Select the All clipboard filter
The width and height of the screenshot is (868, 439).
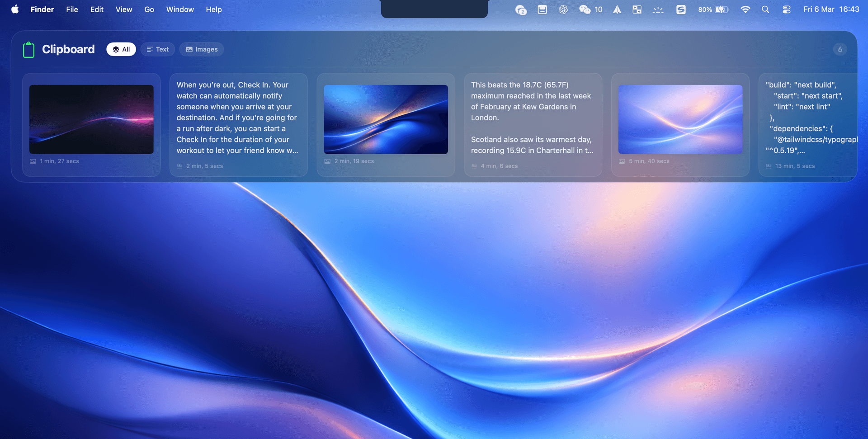coord(121,49)
